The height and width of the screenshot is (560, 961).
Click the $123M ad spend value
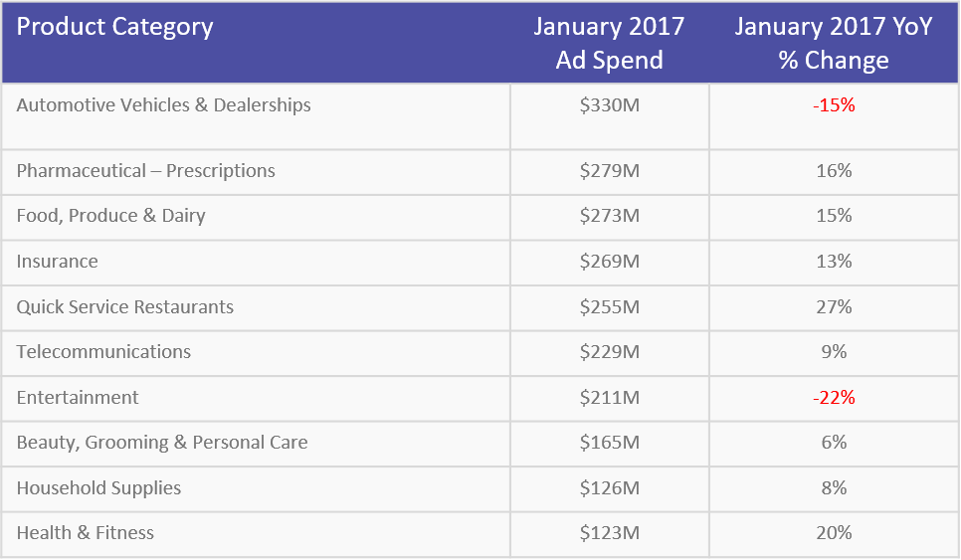click(x=610, y=533)
